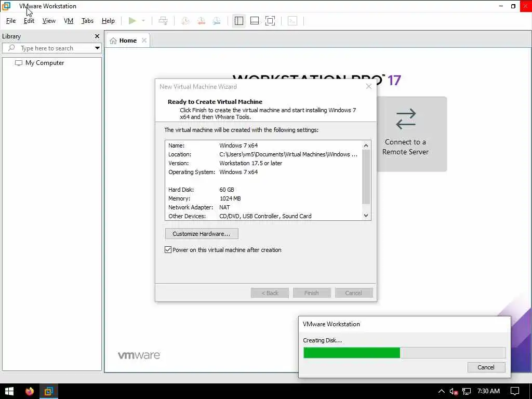The height and width of the screenshot is (399, 532).
Task: Close the Home tab with its X
Action: coord(144,41)
